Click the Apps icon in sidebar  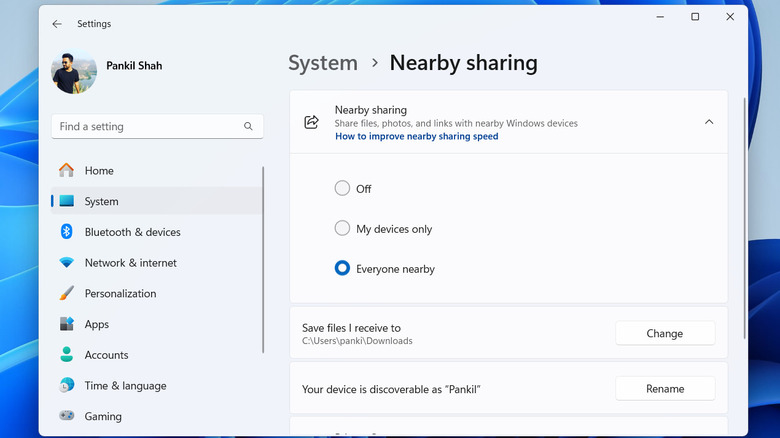coord(66,325)
